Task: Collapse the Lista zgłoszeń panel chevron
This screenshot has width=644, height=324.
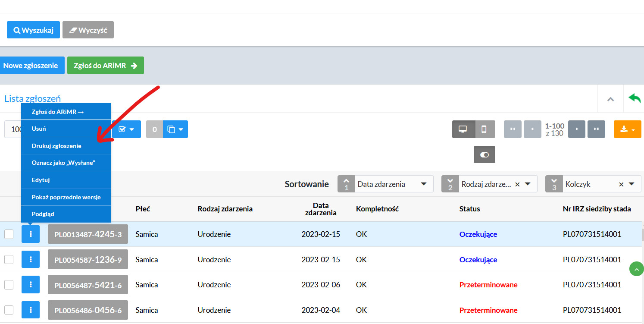Action: (610, 99)
